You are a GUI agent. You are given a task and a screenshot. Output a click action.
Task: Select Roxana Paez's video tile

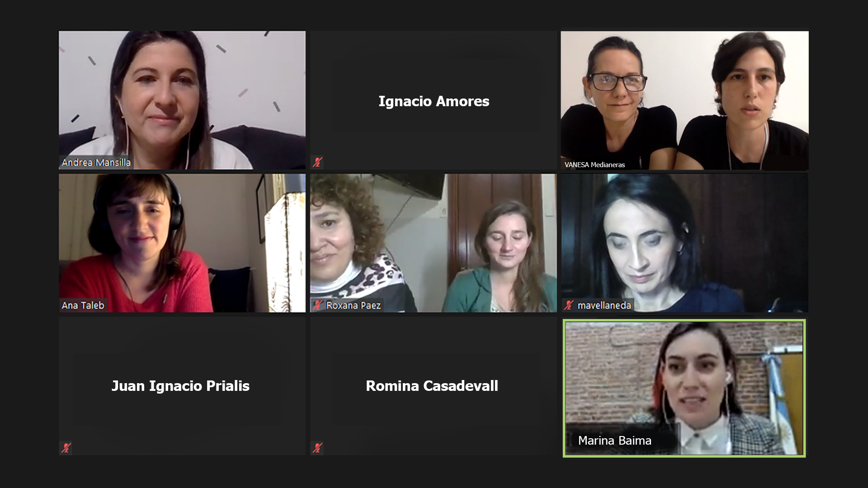coord(433,243)
